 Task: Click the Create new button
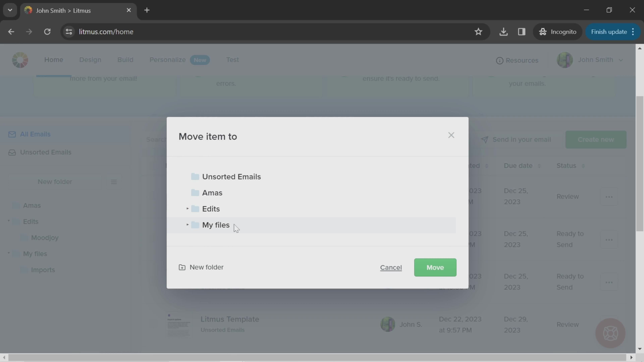click(596, 139)
